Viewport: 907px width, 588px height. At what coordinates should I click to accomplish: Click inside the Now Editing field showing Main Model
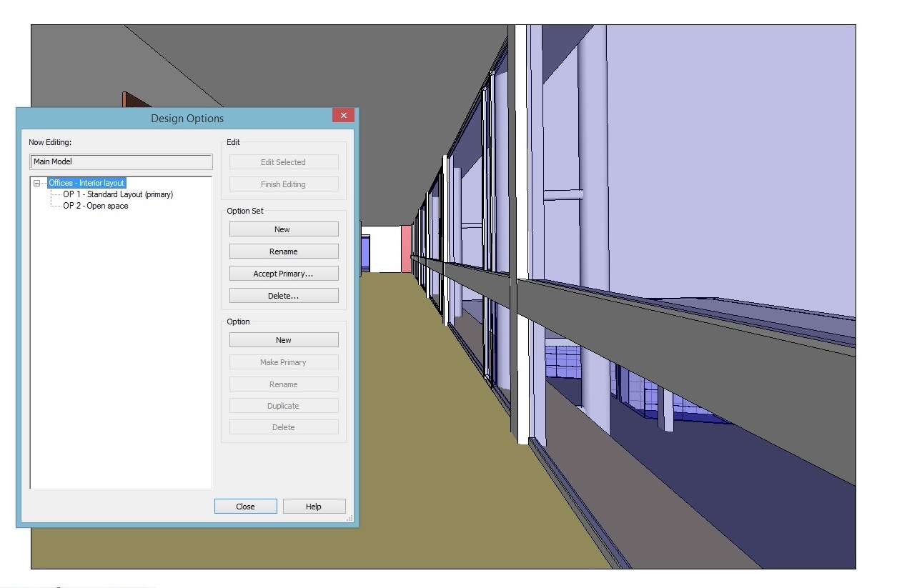(120, 161)
